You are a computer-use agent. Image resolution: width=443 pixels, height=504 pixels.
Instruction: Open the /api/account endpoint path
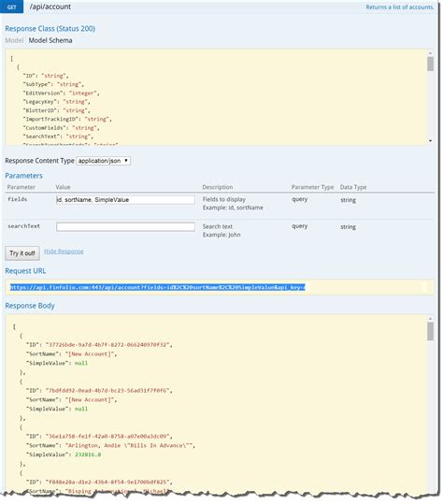pos(50,7)
